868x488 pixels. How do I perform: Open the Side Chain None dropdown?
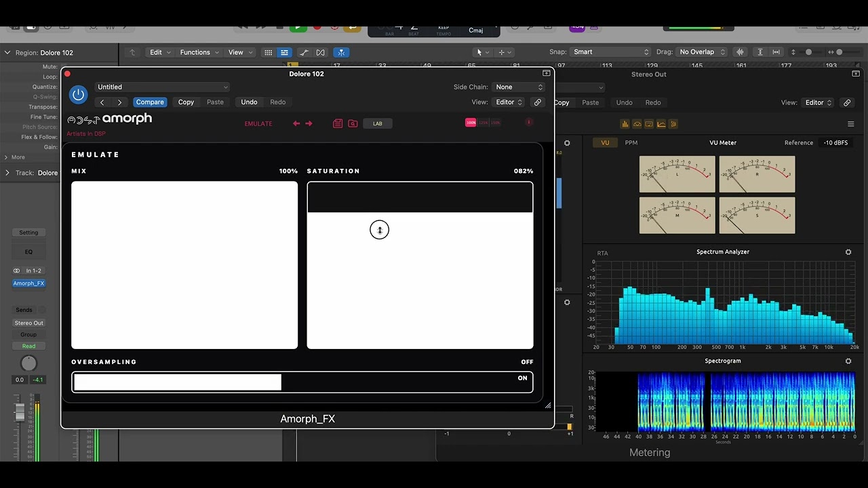519,87
